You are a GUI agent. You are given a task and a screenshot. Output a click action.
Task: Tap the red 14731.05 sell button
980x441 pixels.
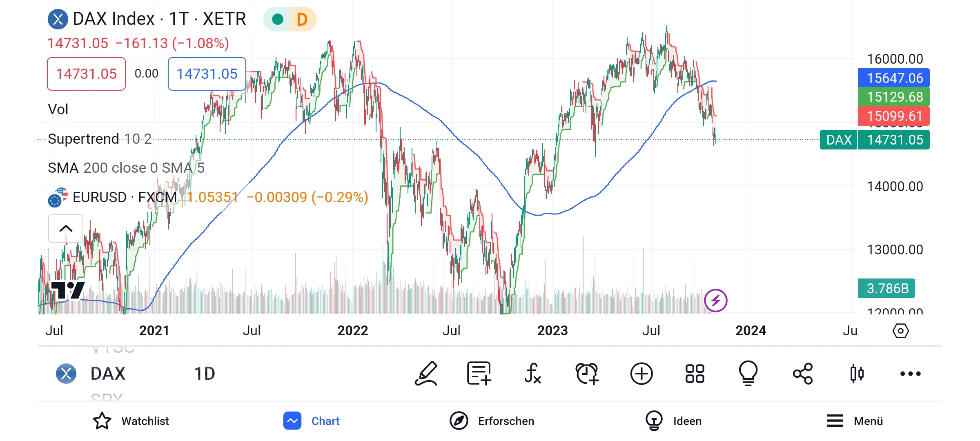[x=86, y=74]
